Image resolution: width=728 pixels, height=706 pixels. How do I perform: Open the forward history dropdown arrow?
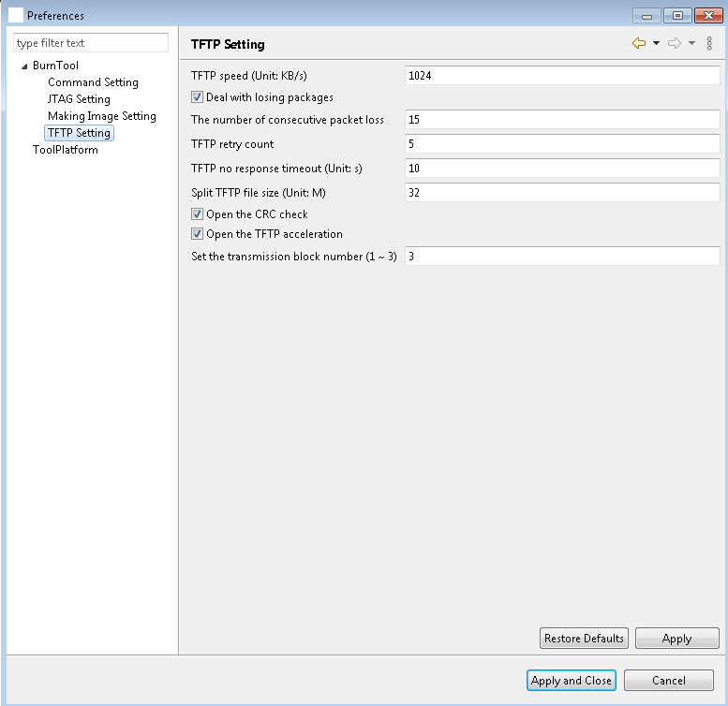(x=691, y=43)
